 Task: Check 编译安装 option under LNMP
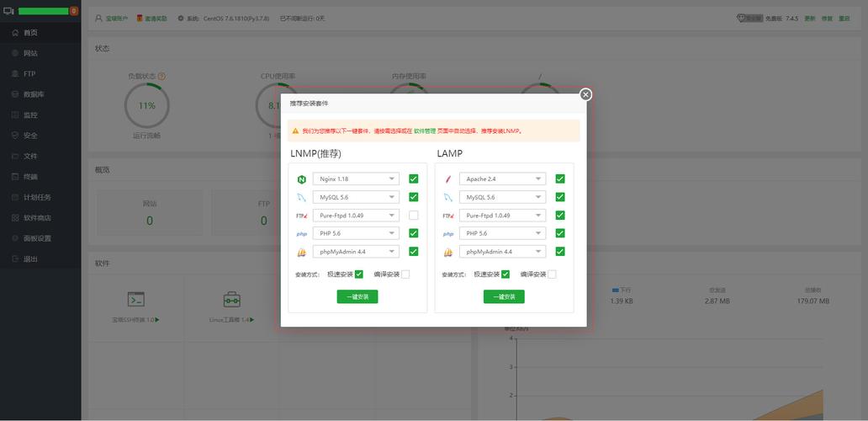coord(405,274)
